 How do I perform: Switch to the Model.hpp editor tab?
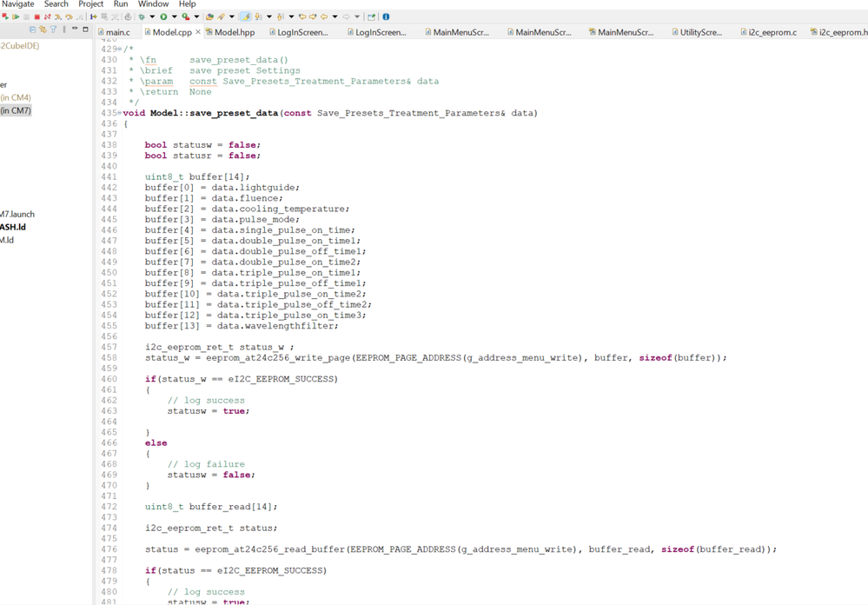[234, 32]
